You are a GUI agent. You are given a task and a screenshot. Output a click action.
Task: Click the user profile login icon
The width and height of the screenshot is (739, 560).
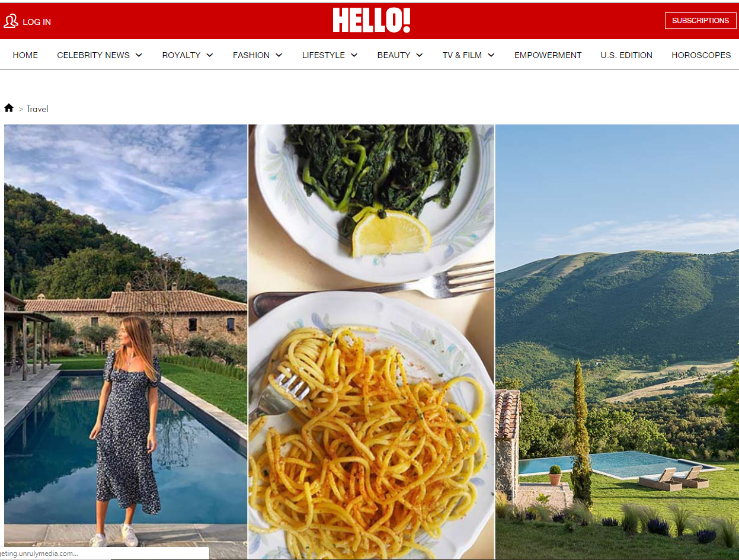(x=11, y=21)
